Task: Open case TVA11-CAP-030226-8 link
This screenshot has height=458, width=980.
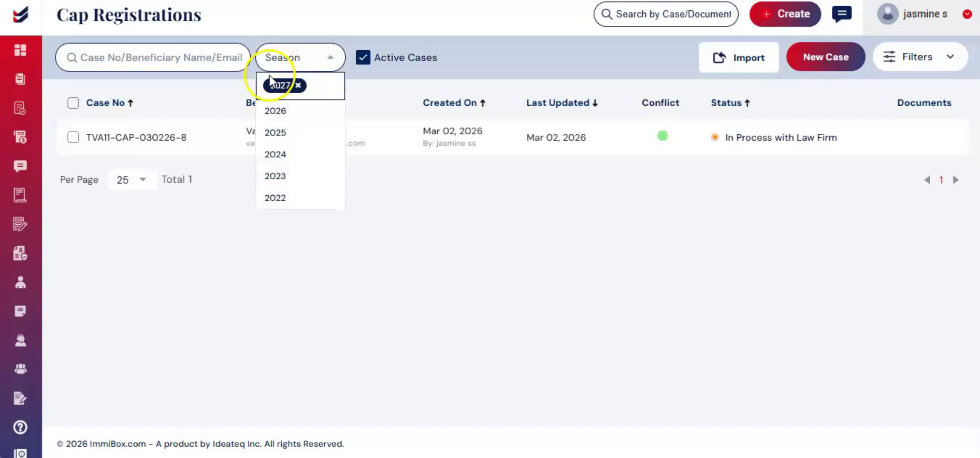Action: [136, 137]
